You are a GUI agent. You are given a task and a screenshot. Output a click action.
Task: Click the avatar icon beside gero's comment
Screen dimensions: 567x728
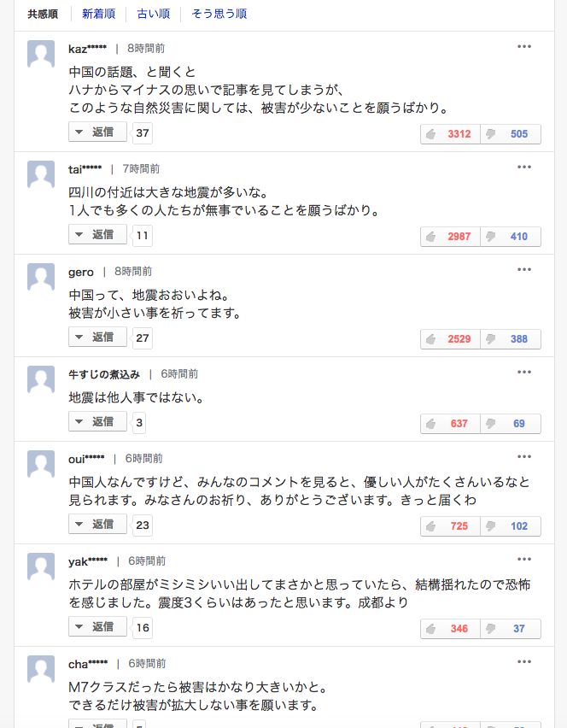[x=41, y=277]
